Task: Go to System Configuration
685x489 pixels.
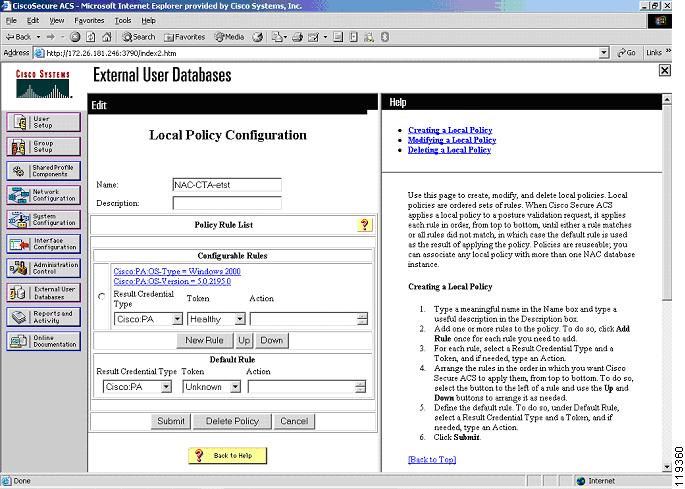Action: (x=44, y=219)
